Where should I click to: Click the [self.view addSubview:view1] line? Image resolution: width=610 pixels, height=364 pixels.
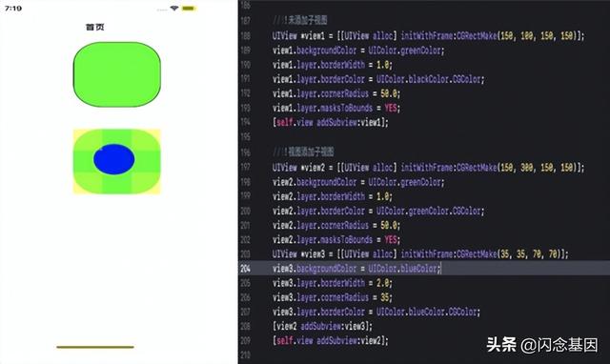pos(331,123)
